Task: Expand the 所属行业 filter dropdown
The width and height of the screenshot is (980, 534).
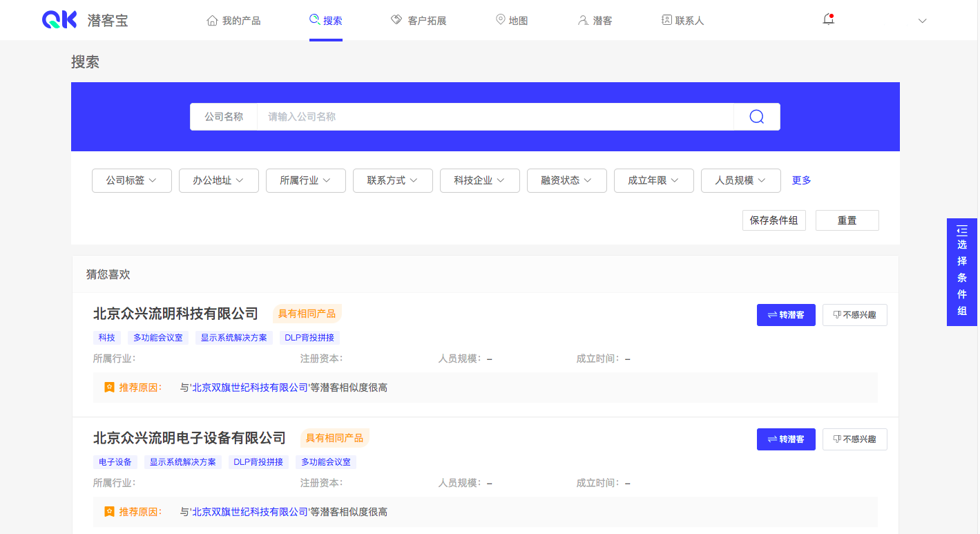Action: (306, 180)
